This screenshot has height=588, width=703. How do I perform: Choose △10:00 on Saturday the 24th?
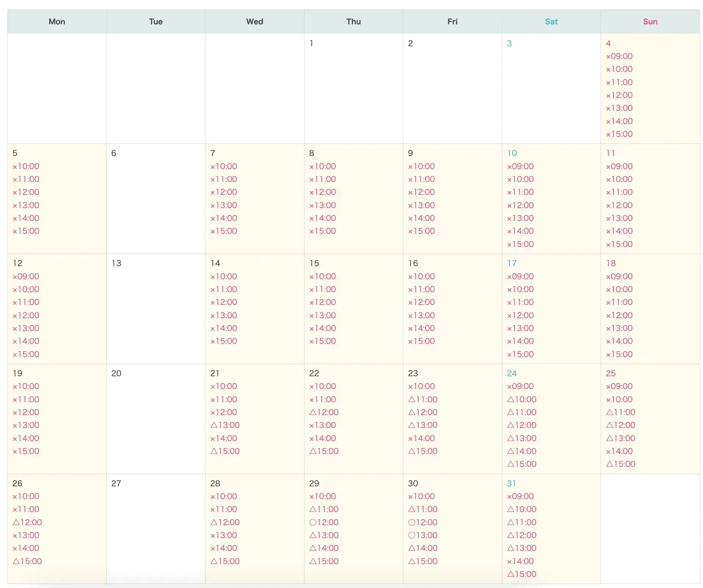pyautogui.click(x=521, y=399)
